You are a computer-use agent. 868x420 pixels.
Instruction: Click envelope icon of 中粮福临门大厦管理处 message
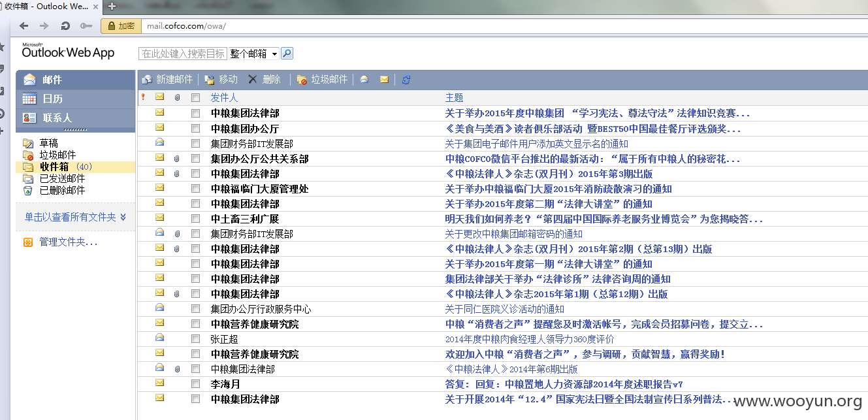click(159, 187)
